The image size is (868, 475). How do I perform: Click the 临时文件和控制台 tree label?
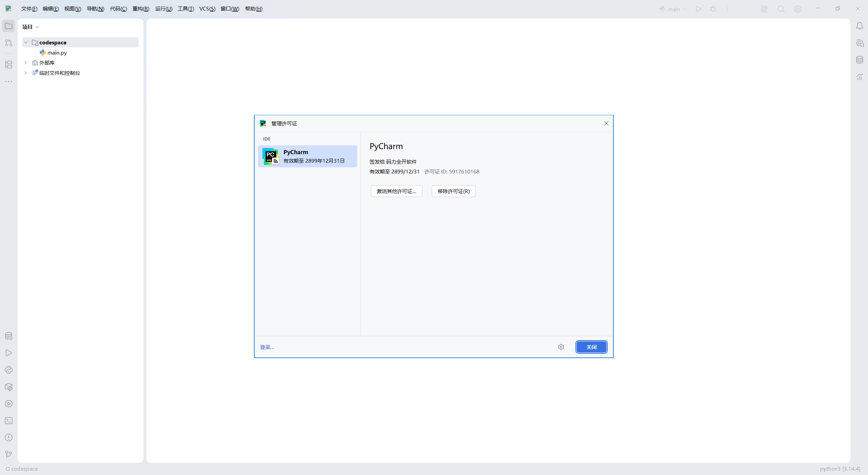click(x=60, y=73)
